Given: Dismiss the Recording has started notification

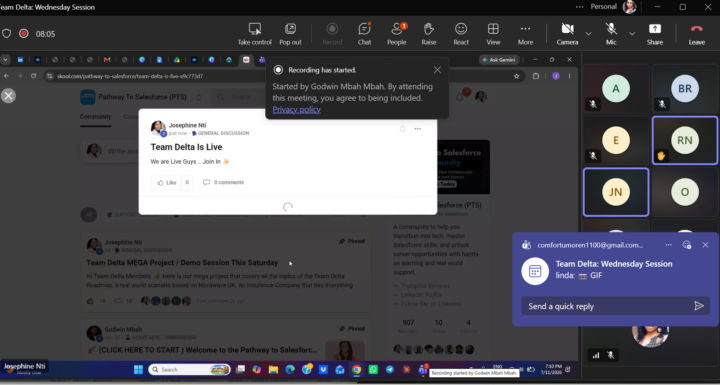Looking at the screenshot, I should click(437, 70).
